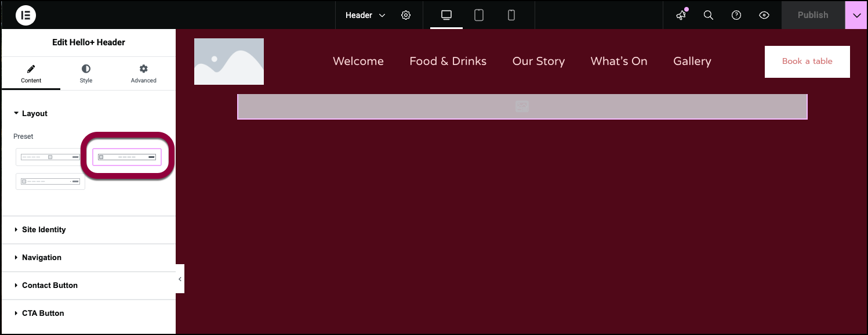
Task: Open the Header document dropdown
Action: (x=365, y=15)
